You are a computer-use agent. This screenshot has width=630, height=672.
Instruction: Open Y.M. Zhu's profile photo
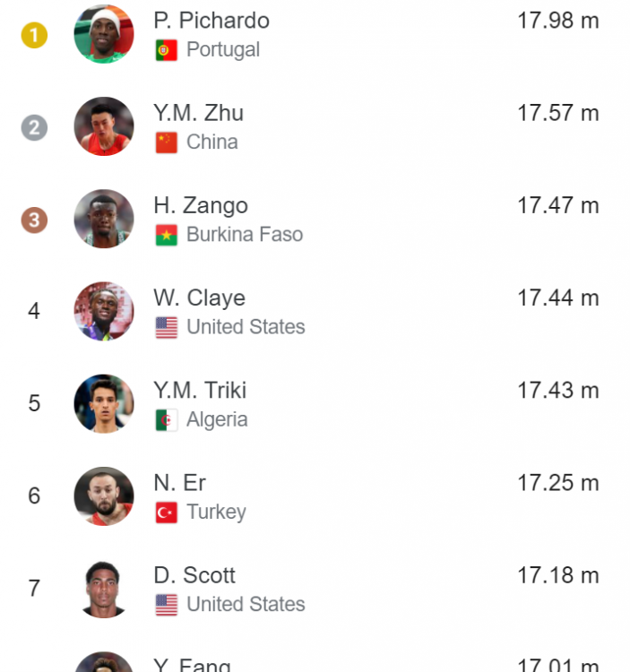pos(104,126)
